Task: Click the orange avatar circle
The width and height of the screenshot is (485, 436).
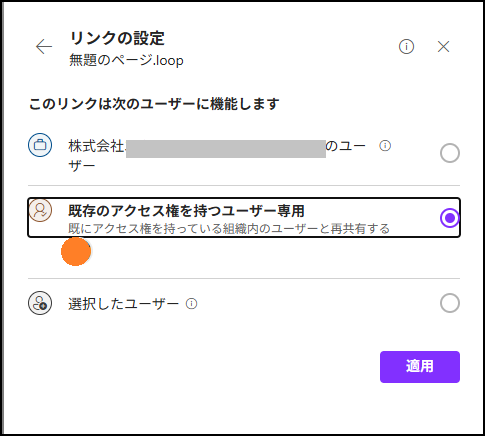Action: (76, 251)
